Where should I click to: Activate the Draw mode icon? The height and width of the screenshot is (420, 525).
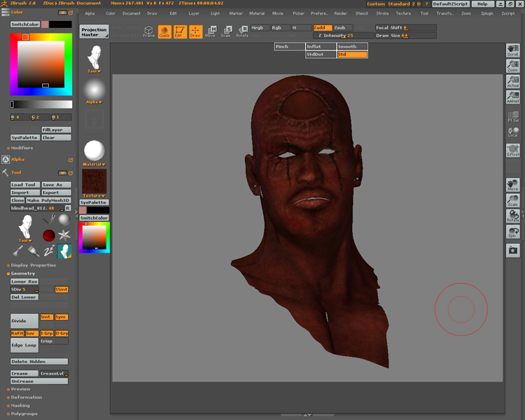coord(195,31)
